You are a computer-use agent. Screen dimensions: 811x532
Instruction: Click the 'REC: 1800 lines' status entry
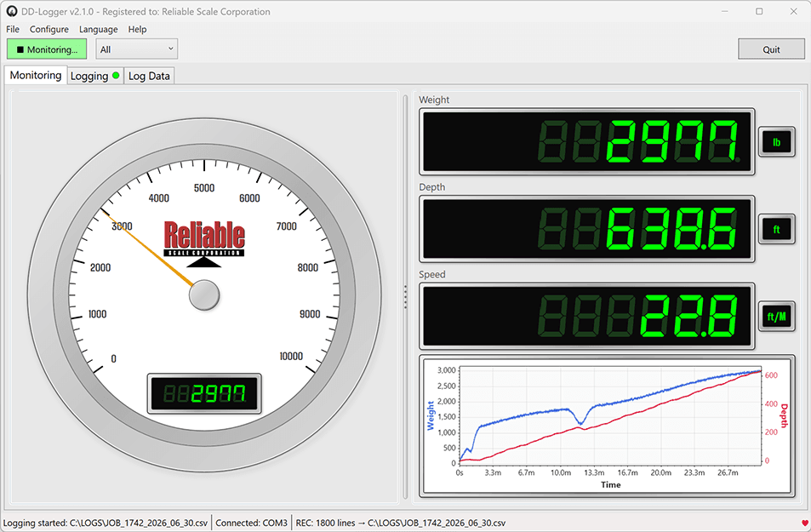[x=400, y=523]
